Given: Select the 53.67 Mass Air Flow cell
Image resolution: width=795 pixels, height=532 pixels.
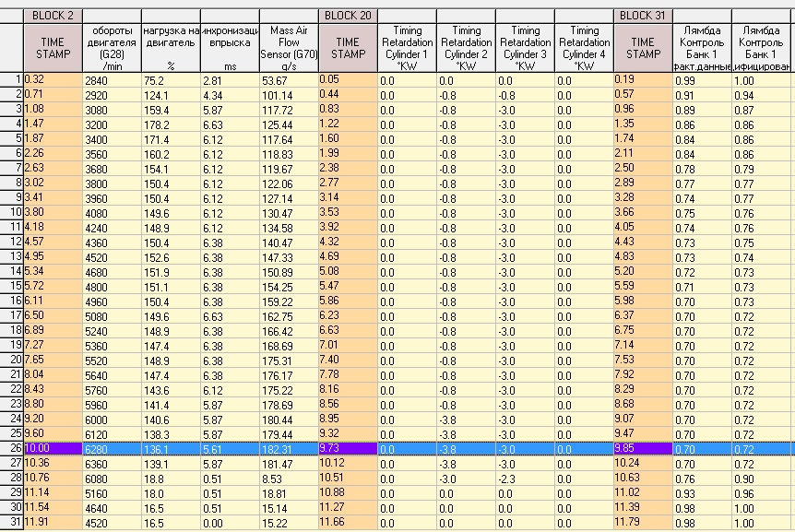Looking at the screenshot, I should pos(289,80).
